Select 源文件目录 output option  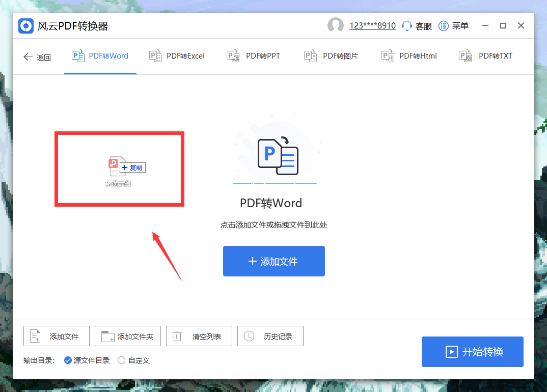pyautogui.click(x=87, y=360)
